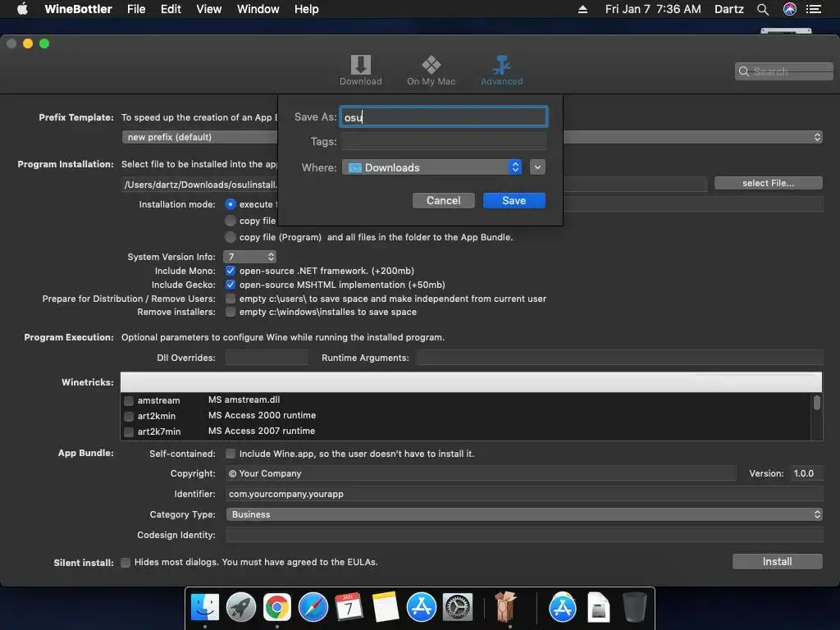This screenshot has width=840, height=630.
Task: Open WineBottler box icon in Dock
Action: (505, 607)
